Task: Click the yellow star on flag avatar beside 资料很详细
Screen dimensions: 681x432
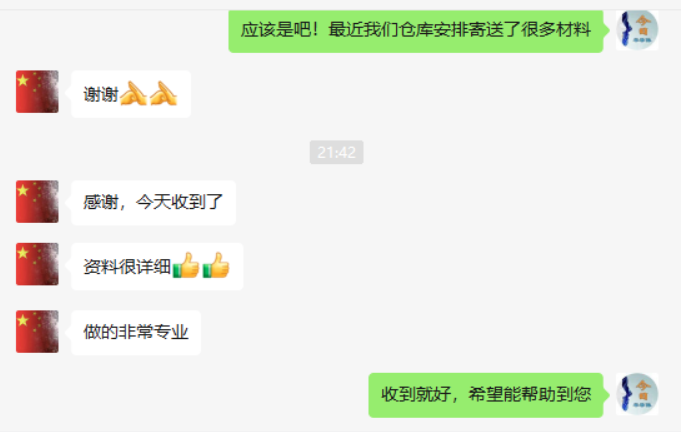Action: 23,254
